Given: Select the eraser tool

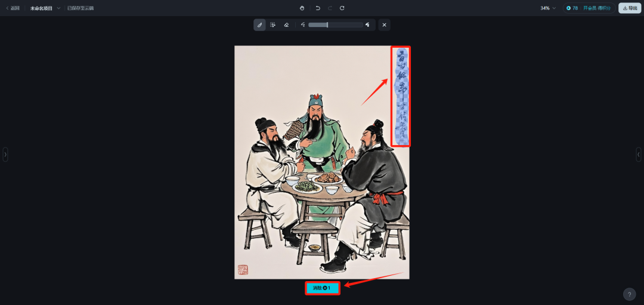Looking at the screenshot, I should [286, 25].
